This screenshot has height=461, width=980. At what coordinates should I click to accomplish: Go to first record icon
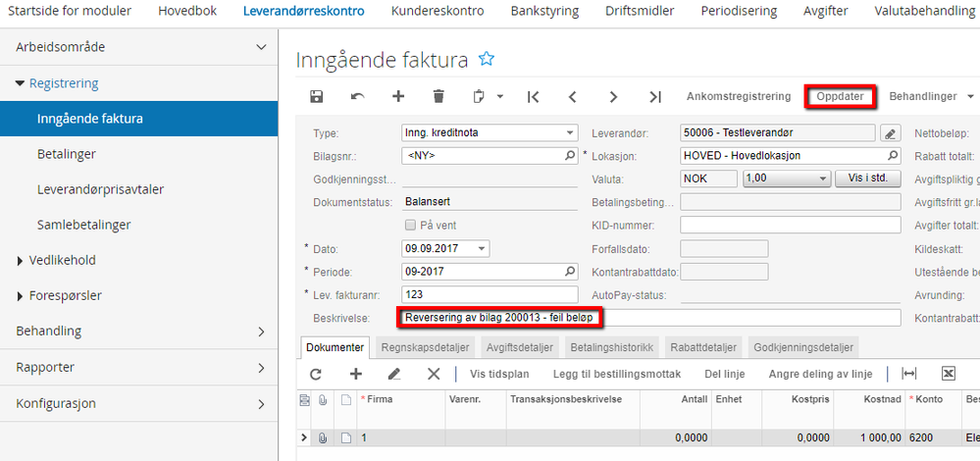pos(533,97)
